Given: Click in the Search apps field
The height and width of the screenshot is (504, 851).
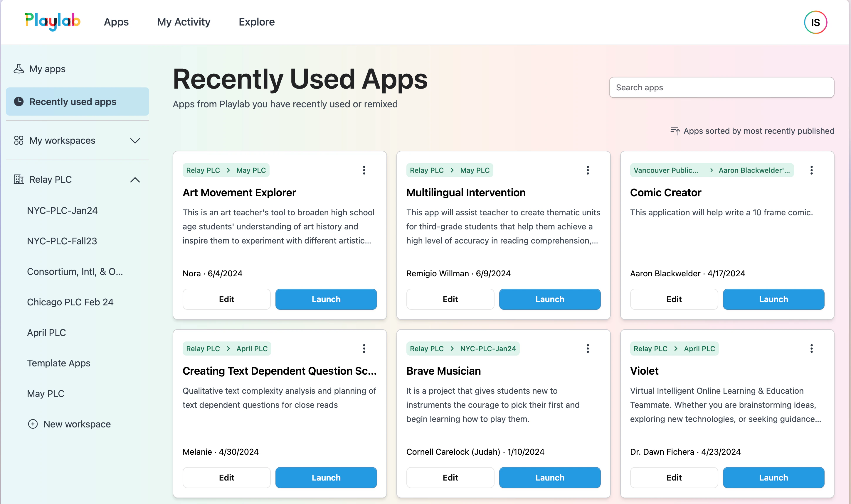Looking at the screenshot, I should [x=721, y=88].
